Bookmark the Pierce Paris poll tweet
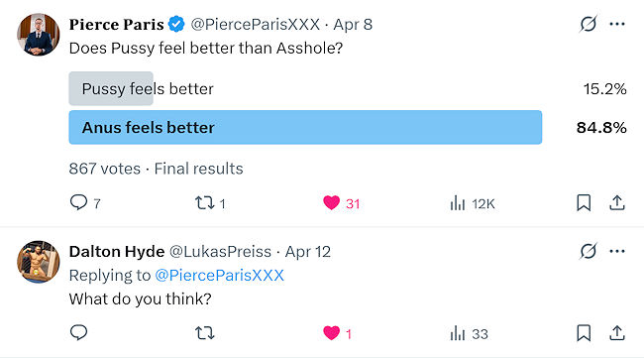This screenshot has height=358, width=644. click(584, 202)
